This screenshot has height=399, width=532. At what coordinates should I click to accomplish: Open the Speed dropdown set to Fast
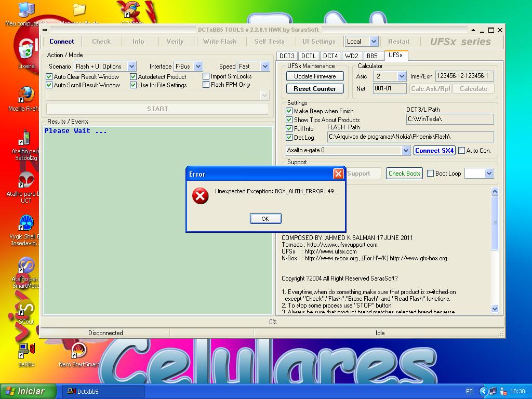pos(265,66)
